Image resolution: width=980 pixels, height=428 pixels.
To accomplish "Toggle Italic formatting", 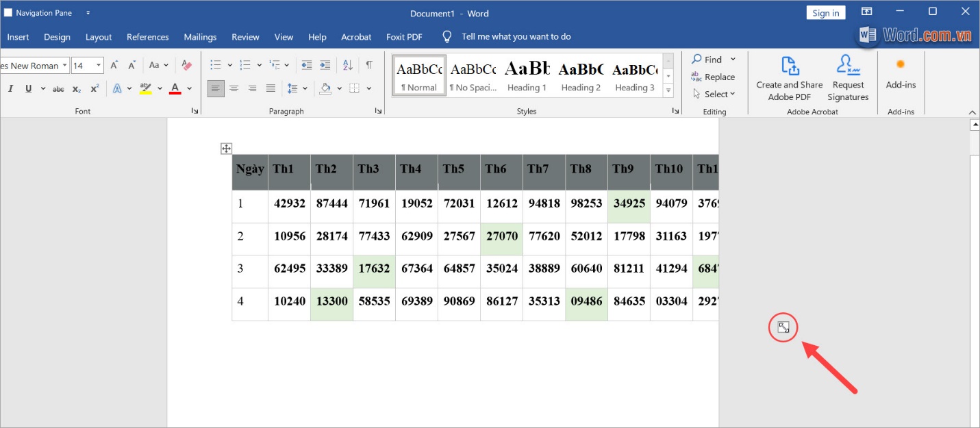I will tap(11, 89).
